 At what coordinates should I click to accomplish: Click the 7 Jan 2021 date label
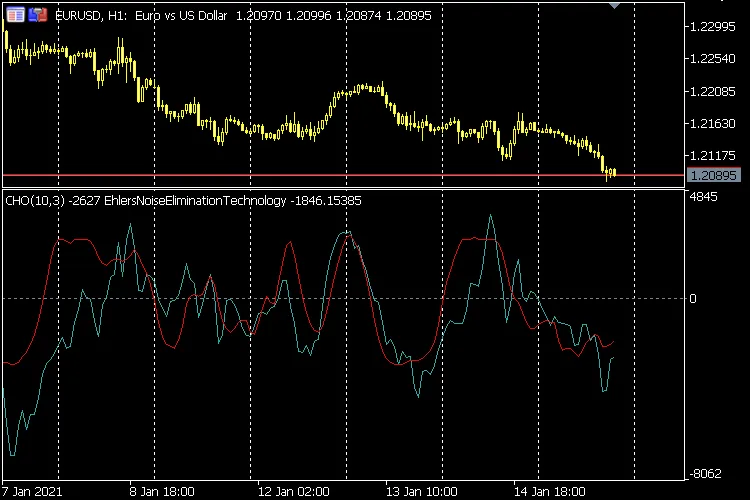[34, 492]
